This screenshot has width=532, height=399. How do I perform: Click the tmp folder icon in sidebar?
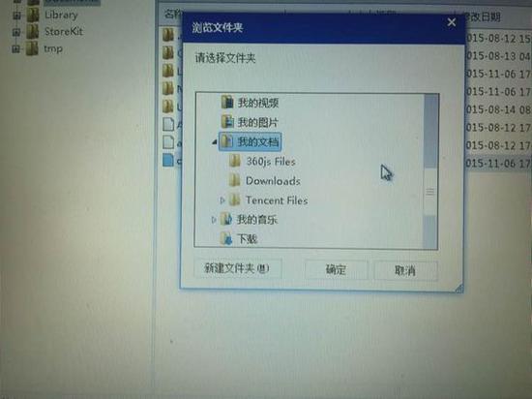point(33,48)
